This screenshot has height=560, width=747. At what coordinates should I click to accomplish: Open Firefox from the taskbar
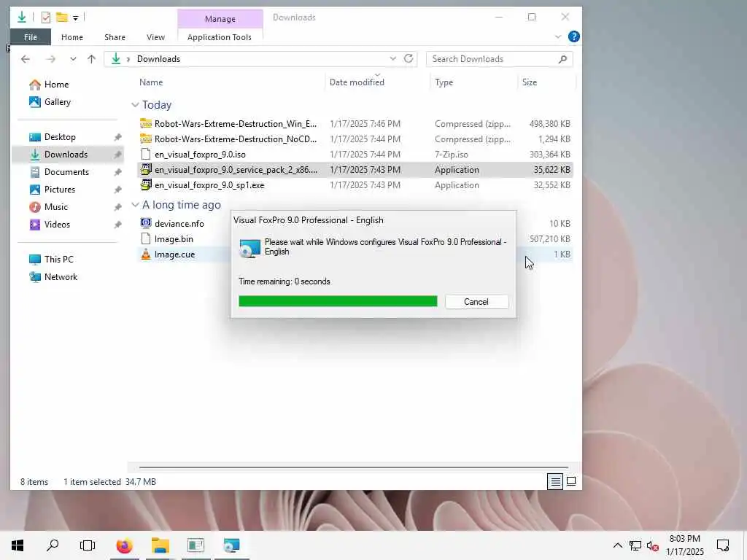click(x=124, y=545)
